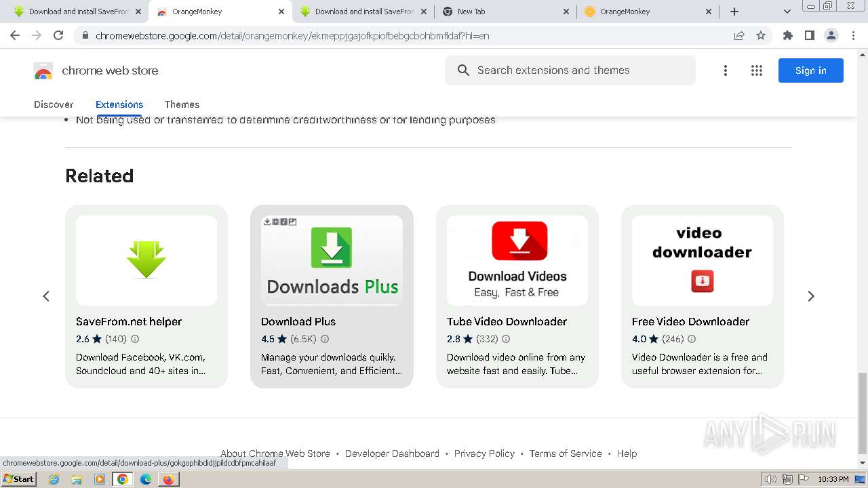Open Firefox from taskbar
This screenshot has height=488, width=868.
coord(168,479)
